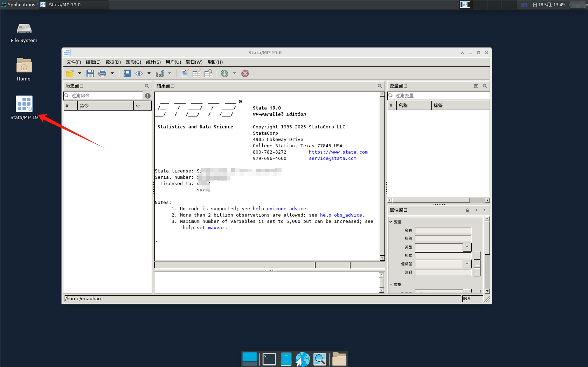This screenshot has width=588, height=367.
Task: Click the 值标签 ellipsis button
Action: [x=477, y=264]
